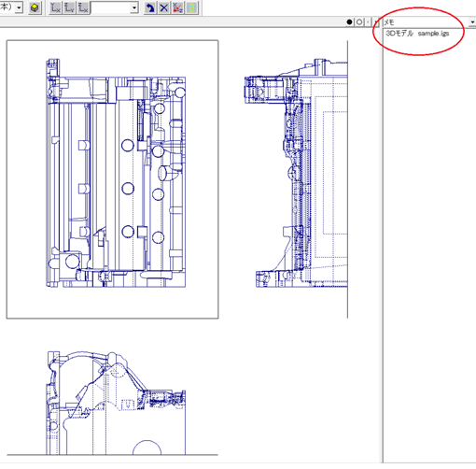
Task: Select the first Lx axis view icon
Action: click(56, 7)
